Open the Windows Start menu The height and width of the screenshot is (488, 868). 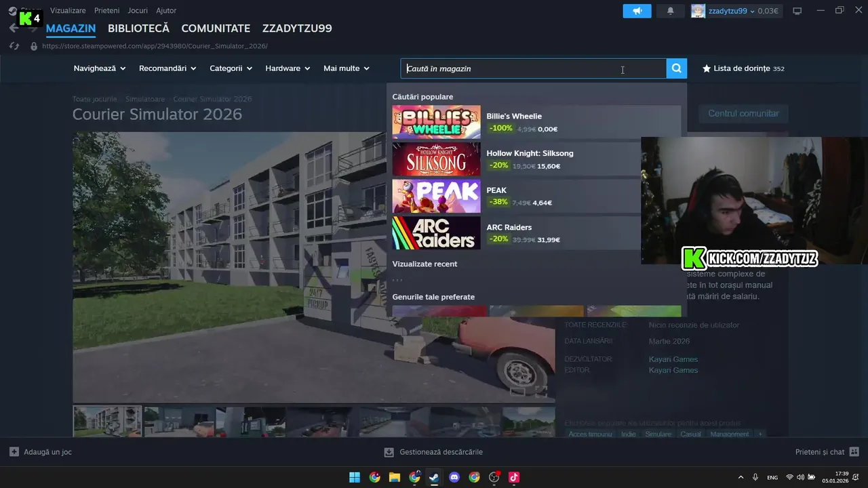coord(355,477)
